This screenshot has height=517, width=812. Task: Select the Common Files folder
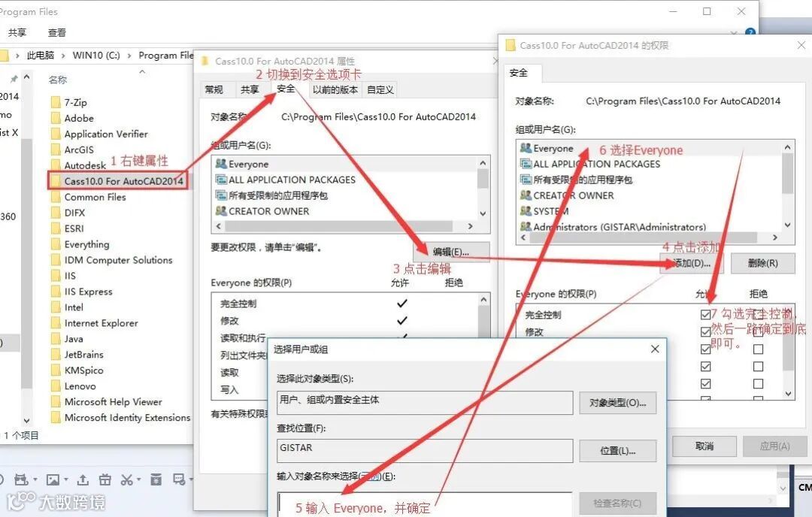point(95,197)
